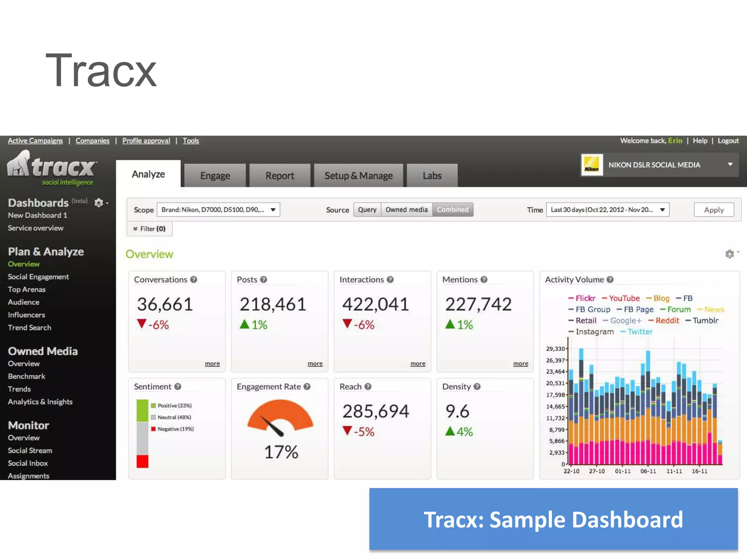Click Activity Volume help question icon
The width and height of the screenshot is (747, 560).
pyautogui.click(x=610, y=280)
